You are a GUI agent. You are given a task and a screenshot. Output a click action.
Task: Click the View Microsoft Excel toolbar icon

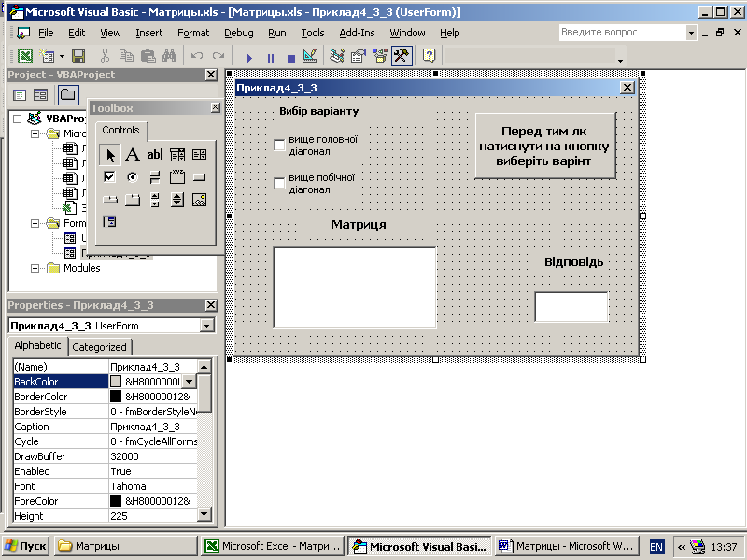point(25,57)
